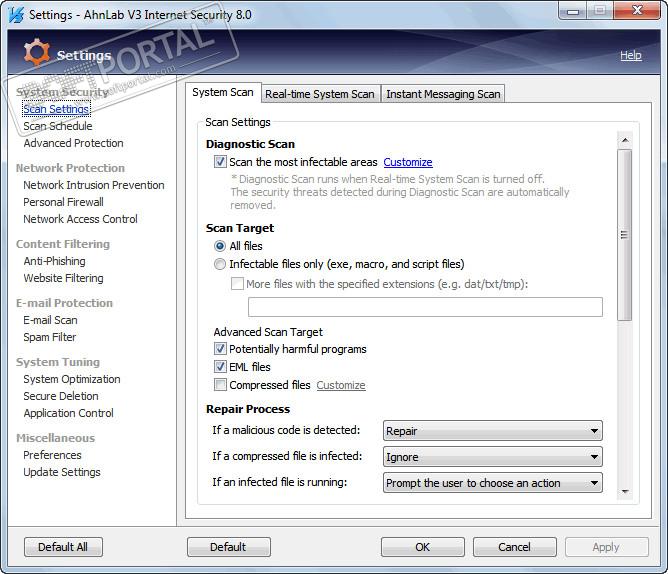The height and width of the screenshot is (574, 668).
Task: Uncheck the EML files checkbox
Action: coord(220,367)
